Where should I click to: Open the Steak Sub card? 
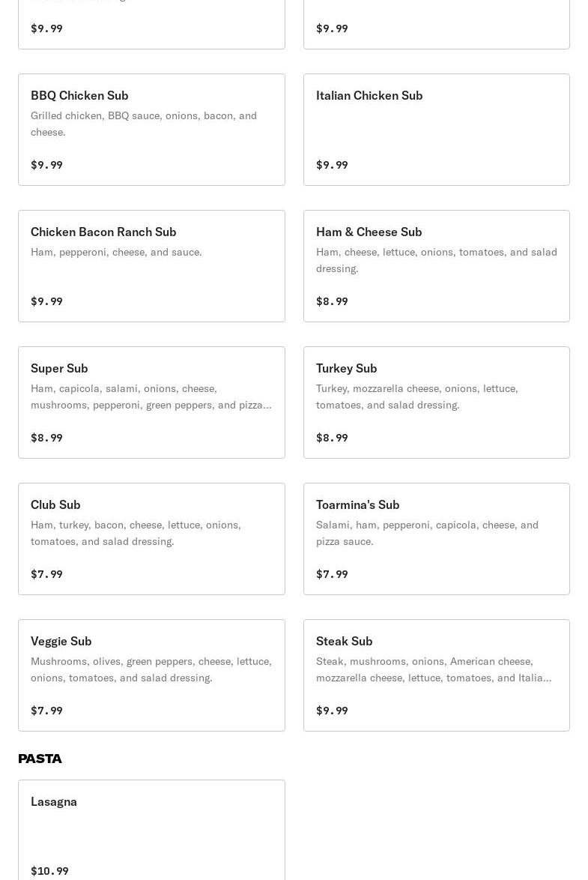pyautogui.click(x=437, y=675)
